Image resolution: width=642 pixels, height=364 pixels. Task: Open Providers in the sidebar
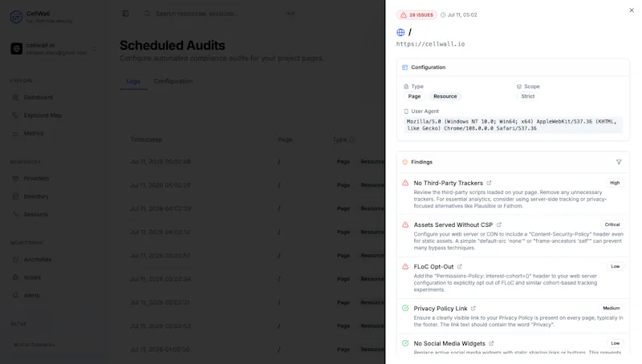tap(36, 178)
